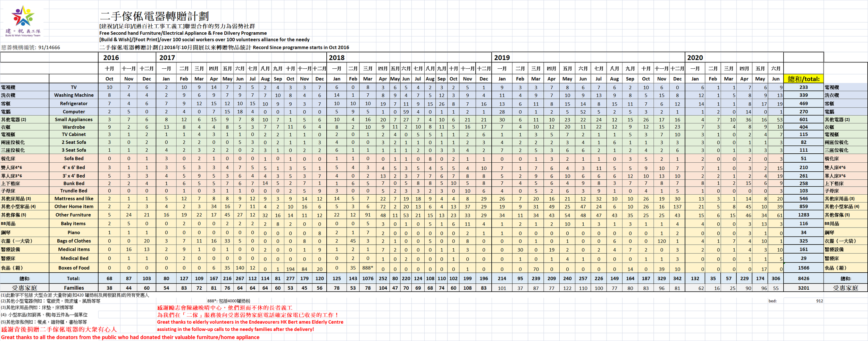Screen dimensions: 868x341
Task: Select the Boxes of Food row label
Action: click(x=74, y=268)
